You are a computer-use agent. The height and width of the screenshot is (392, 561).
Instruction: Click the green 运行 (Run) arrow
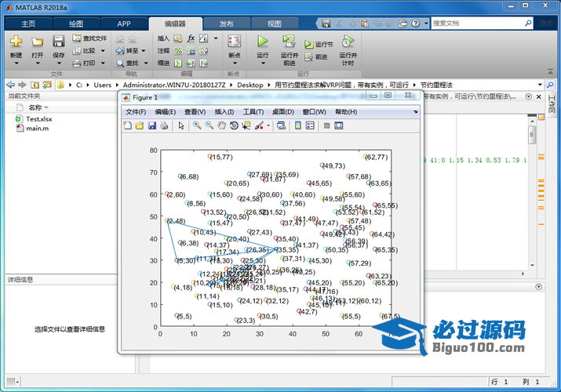[x=263, y=42]
